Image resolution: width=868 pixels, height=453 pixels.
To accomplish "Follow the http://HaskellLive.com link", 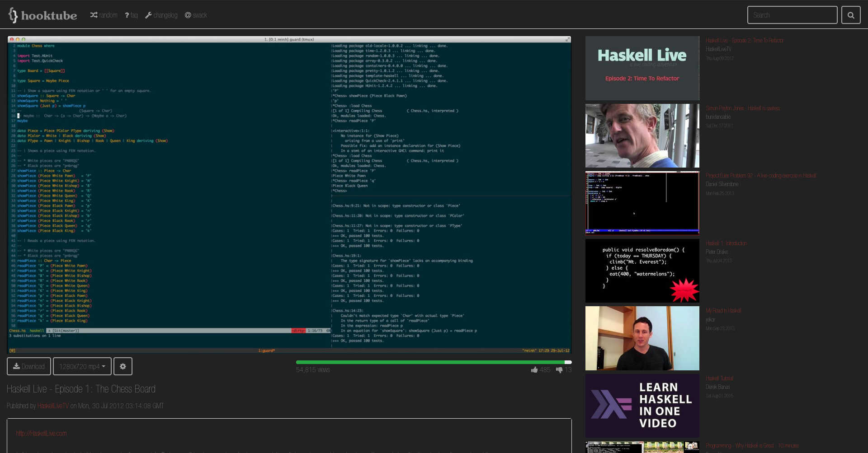I will tap(41, 433).
